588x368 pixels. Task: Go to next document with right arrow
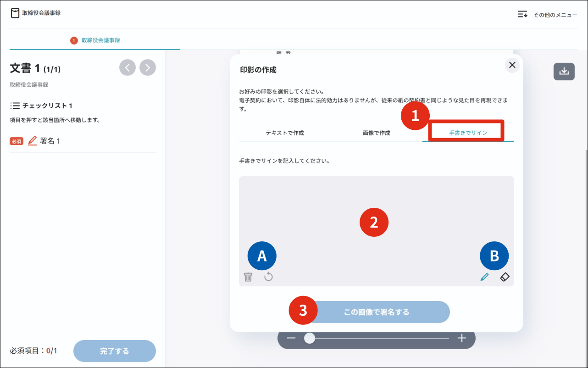pyautogui.click(x=148, y=67)
